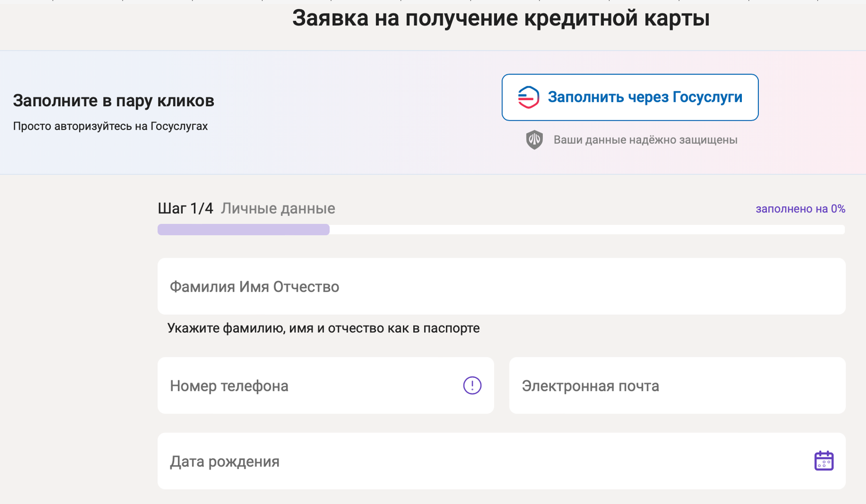
Task: Click the page title 'Заявка на получение кредитной карты'
Action: coord(501,18)
